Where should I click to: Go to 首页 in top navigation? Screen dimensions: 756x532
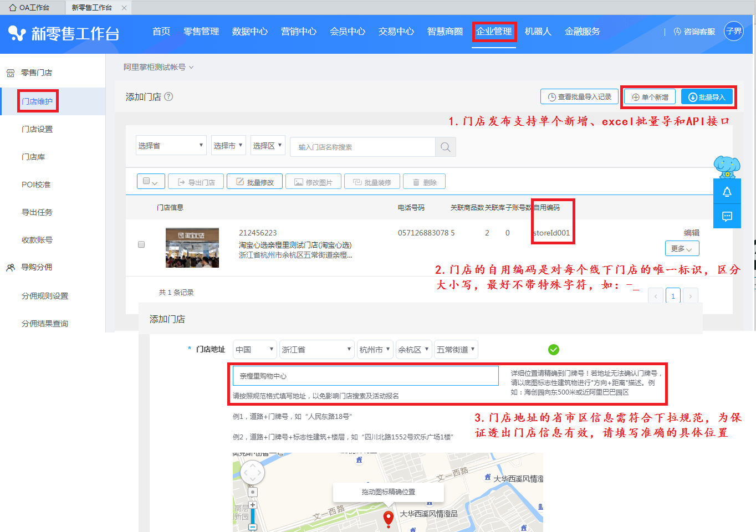(161, 32)
